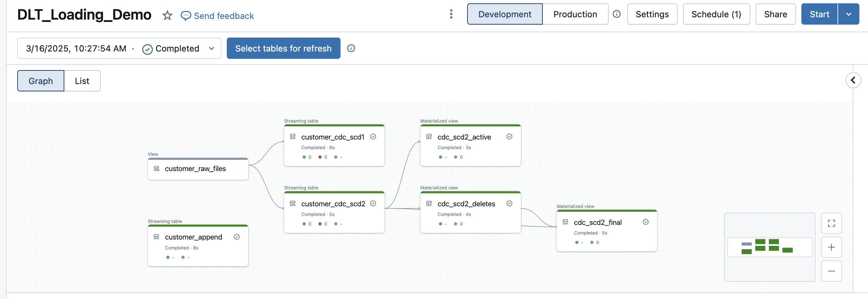Switch pipeline mode to Development
This screenshot has width=868, height=299.
504,14
